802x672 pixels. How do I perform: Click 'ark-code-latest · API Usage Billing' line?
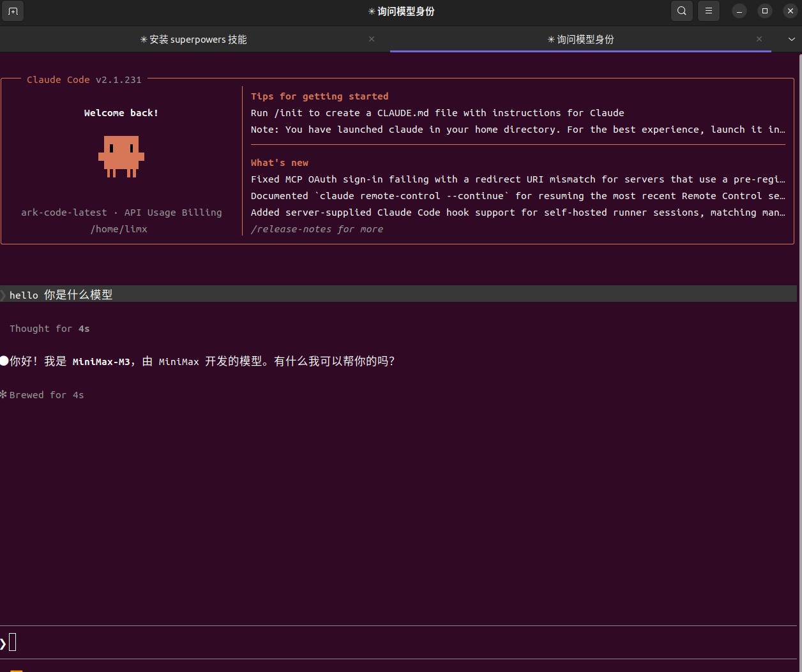[x=121, y=213]
